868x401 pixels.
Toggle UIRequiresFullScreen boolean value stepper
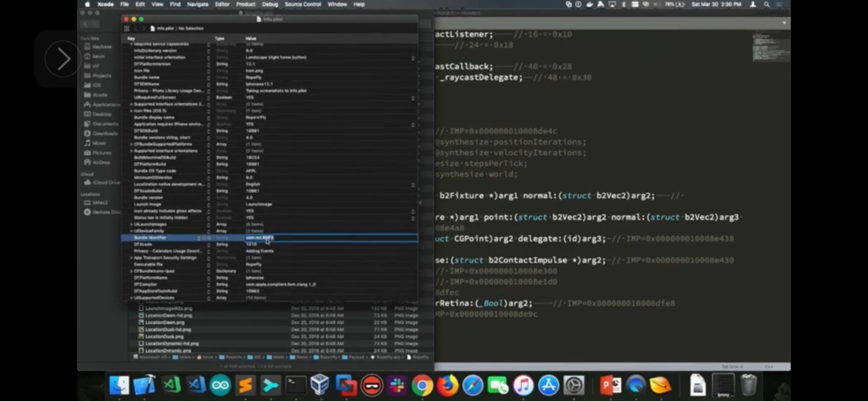pos(413,98)
